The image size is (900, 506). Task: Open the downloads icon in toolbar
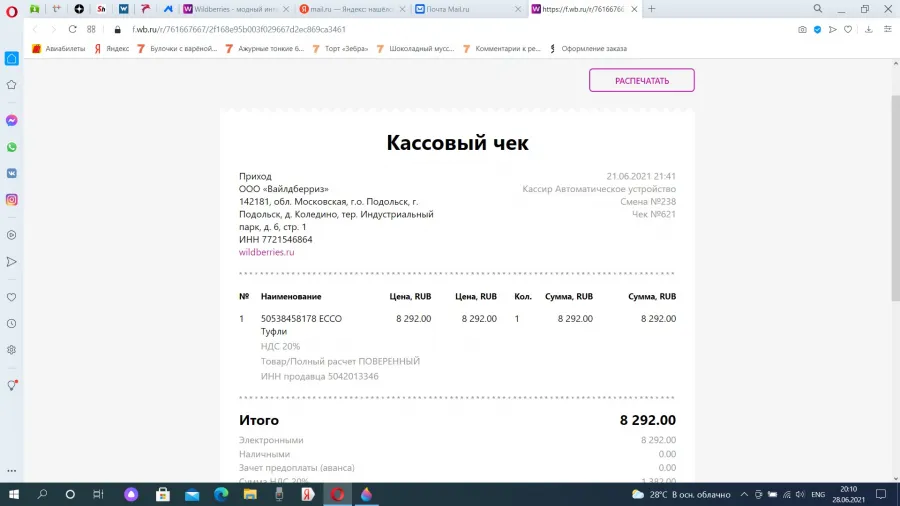point(868,29)
